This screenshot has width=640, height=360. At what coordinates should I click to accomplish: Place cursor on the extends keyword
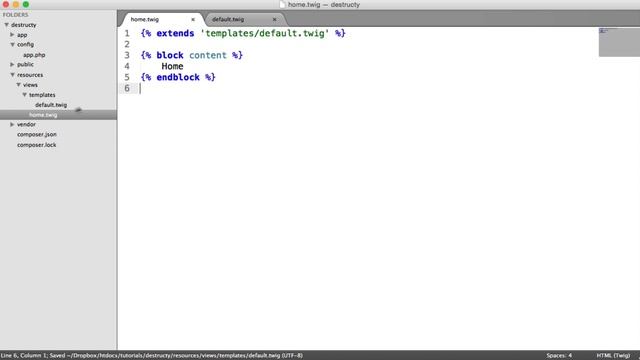pos(175,33)
